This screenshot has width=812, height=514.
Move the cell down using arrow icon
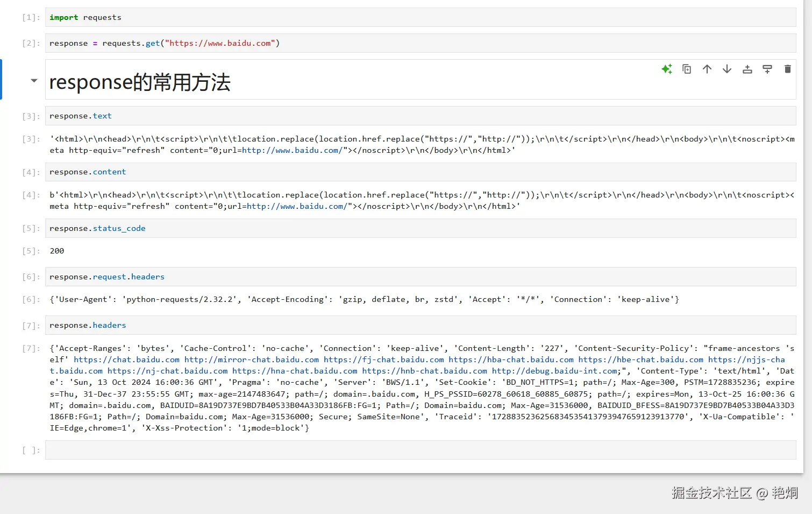pos(727,69)
